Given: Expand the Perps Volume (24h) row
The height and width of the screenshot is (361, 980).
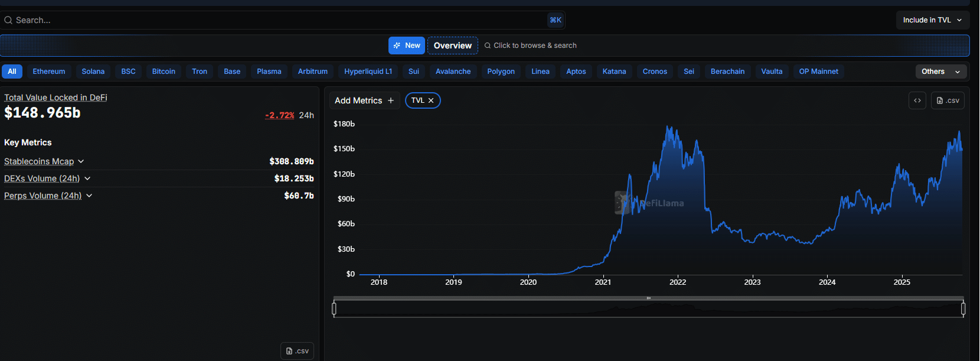Looking at the screenshot, I should 89,196.
